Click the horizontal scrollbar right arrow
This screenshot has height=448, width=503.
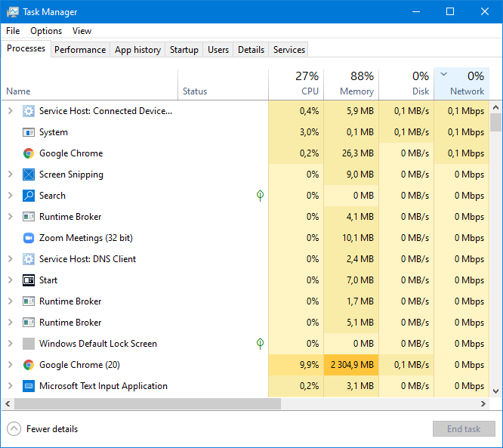[x=483, y=403]
